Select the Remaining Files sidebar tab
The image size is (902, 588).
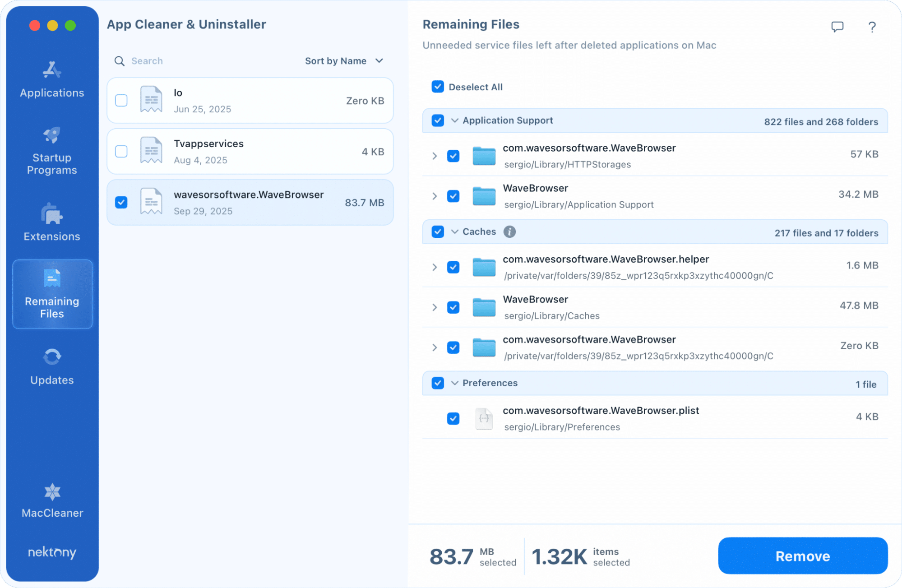pyautogui.click(x=52, y=294)
